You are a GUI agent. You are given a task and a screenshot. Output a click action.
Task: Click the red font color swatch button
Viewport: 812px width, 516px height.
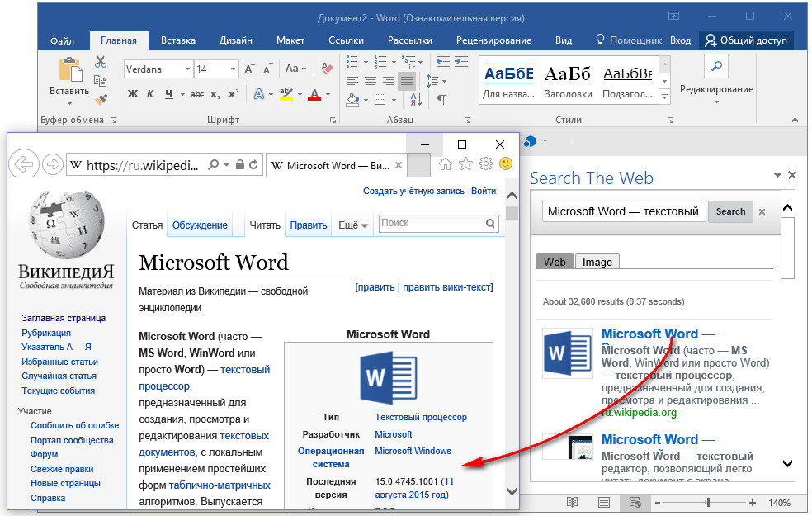point(314,94)
